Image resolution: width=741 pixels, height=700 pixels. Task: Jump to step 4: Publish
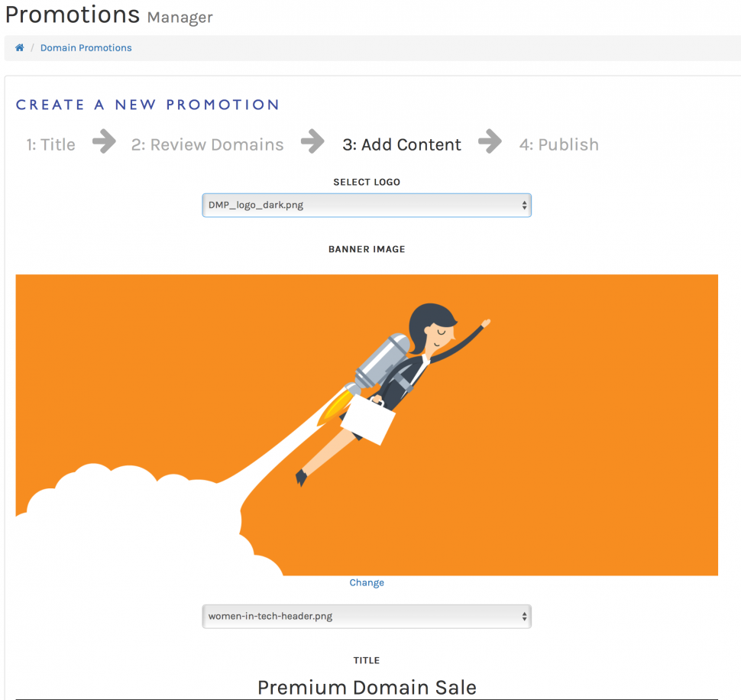pyautogui.click(x=558, y=144)
